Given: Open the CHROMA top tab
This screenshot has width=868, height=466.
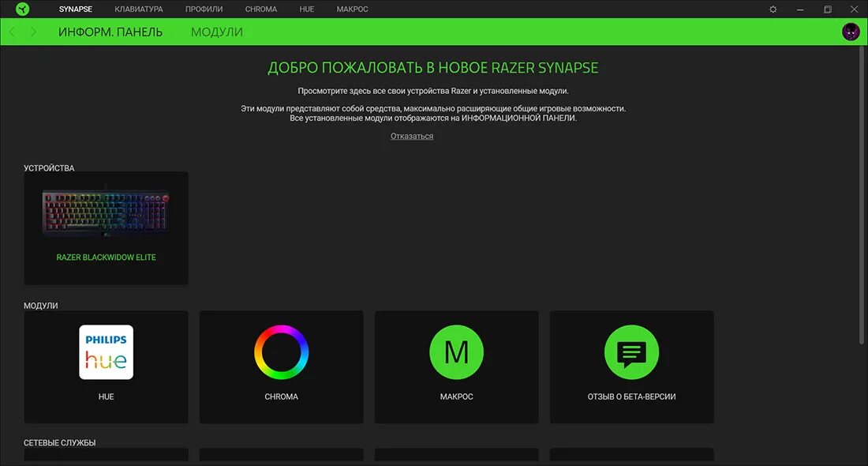Looking at the screenshot, I should point(261,9).
